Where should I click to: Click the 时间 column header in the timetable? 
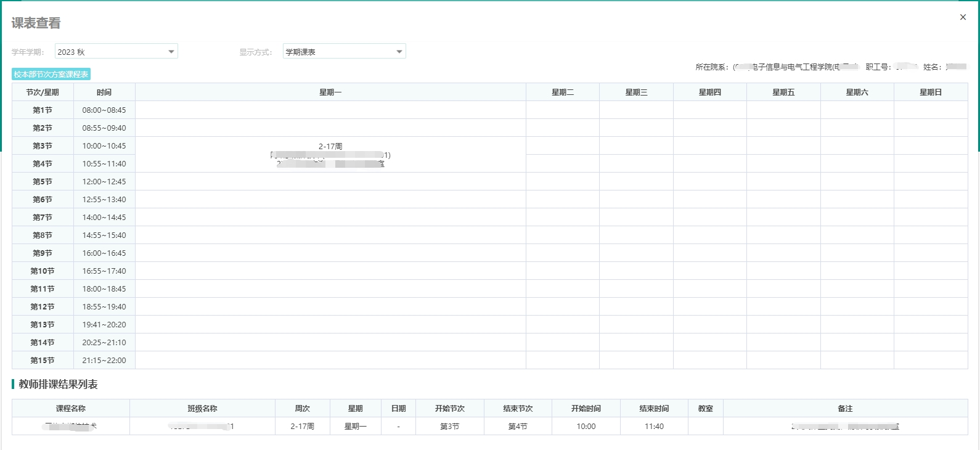pos(104,92)
